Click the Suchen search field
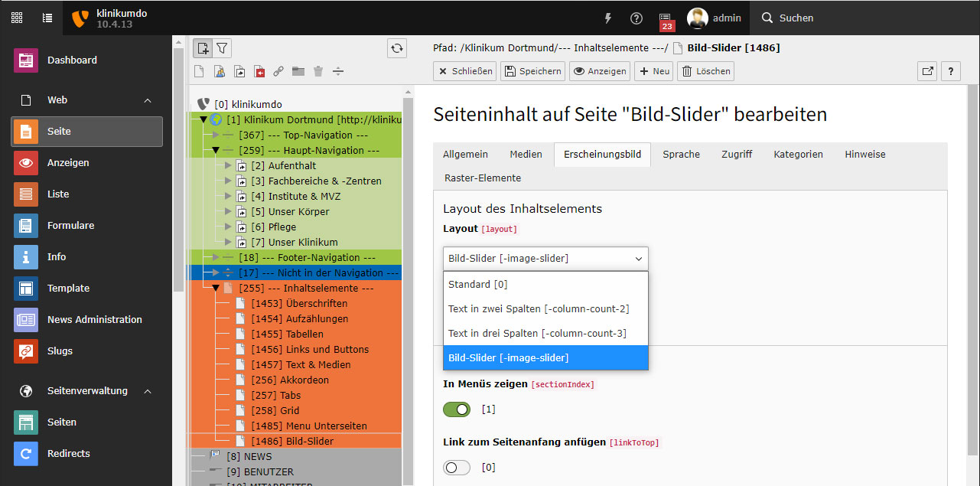 pos(864,18)
